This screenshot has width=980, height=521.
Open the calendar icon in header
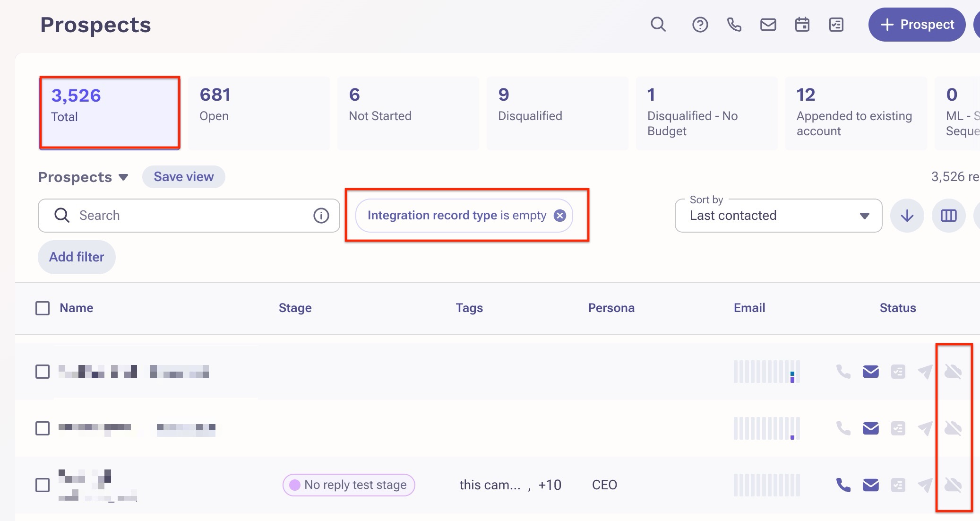click(x=802, y=24)
